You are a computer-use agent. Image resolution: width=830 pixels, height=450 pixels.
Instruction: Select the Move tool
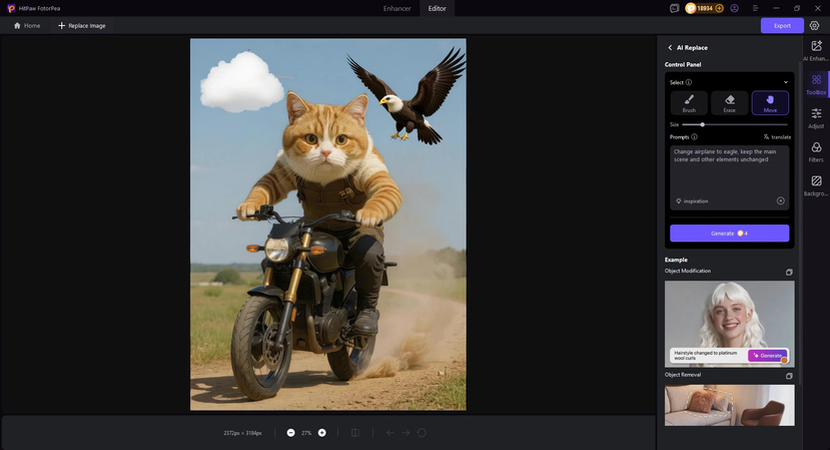click(770, 103)
